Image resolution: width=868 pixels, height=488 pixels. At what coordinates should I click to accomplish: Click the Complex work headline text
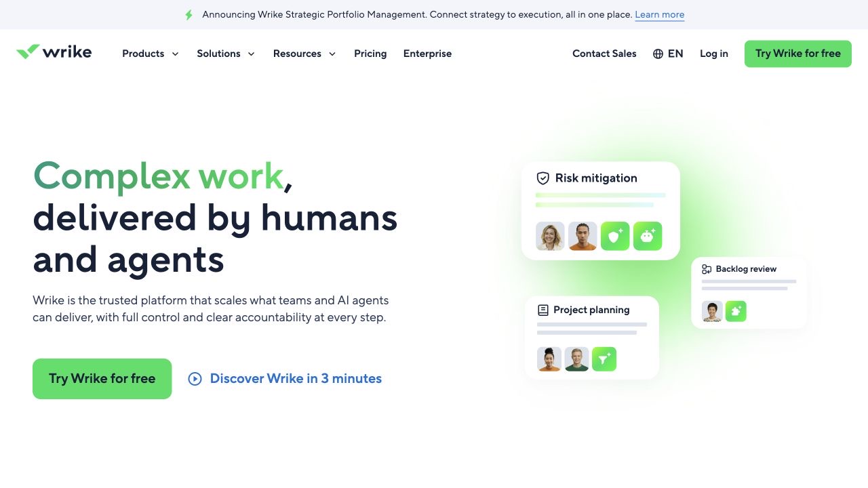click(x=159, y=176)
